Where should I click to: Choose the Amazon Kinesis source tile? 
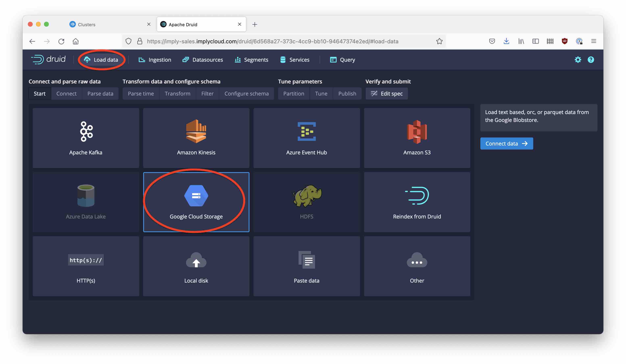point(196,138)
